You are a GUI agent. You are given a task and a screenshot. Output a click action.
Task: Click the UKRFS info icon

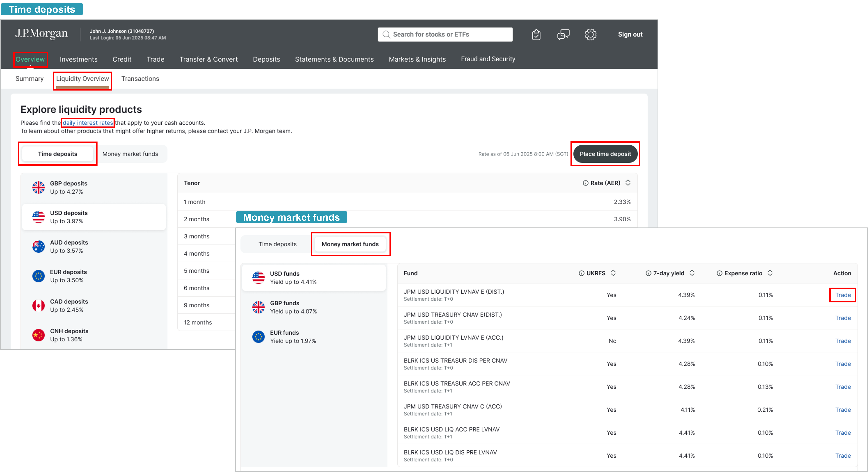click(581, 273)
